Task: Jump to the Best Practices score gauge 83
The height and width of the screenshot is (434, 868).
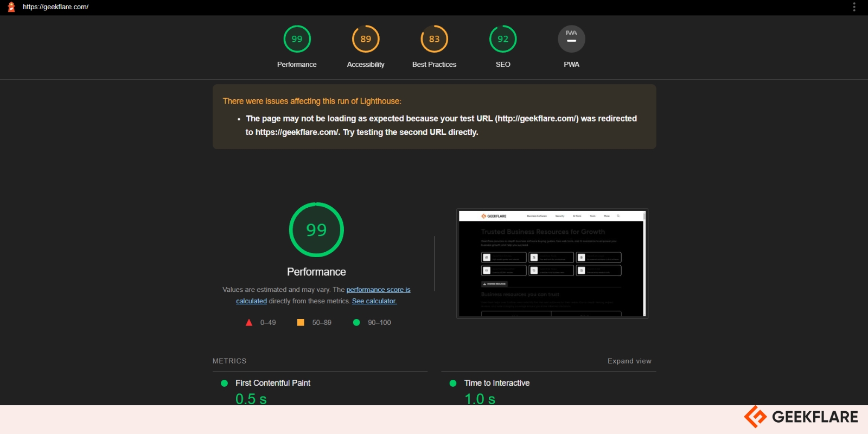Action: pyautogui.click(x=434, y=39)
